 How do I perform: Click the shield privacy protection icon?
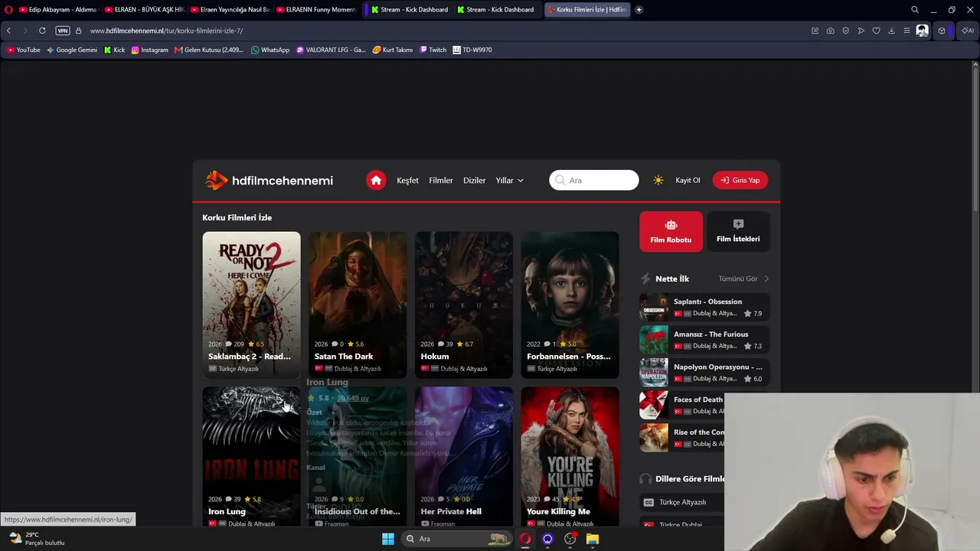pos(845,31)
